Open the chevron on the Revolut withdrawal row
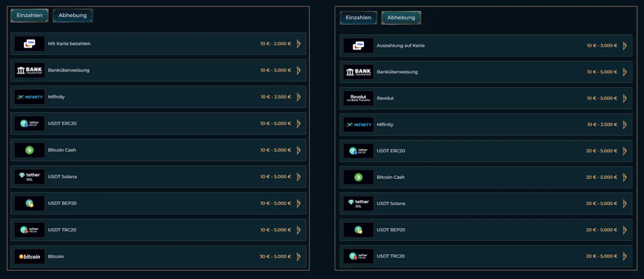The width and height of the screenshot is (644, 279). [625, 98]
